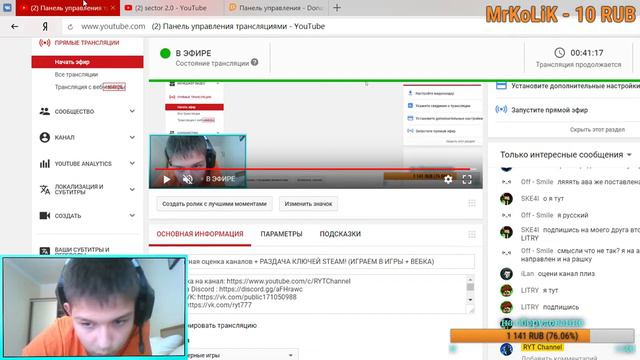Viewport: 640px width, 360px height.
Task: Click the Создать video camera icon
Action: (x=44, y=216)
